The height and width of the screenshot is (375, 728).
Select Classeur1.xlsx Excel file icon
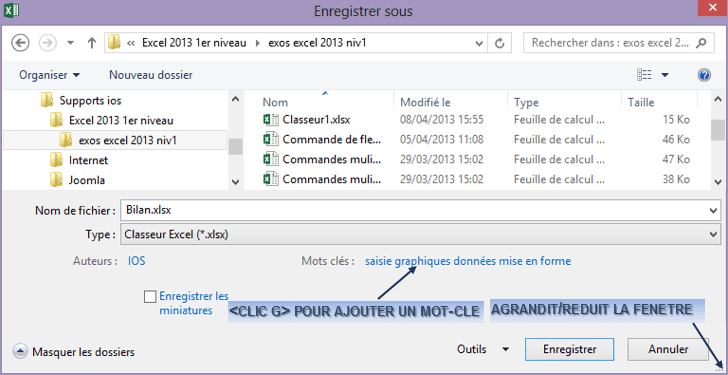(x=271, y=119)
